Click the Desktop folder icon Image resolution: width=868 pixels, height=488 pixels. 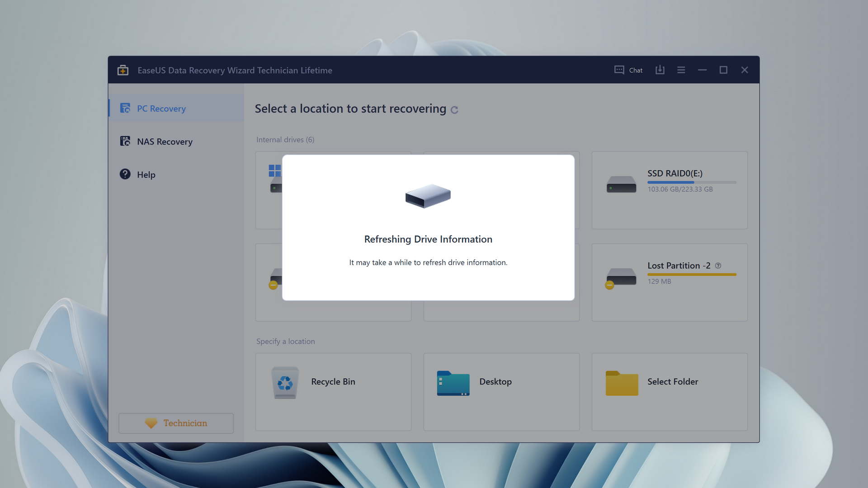point(453,383)
